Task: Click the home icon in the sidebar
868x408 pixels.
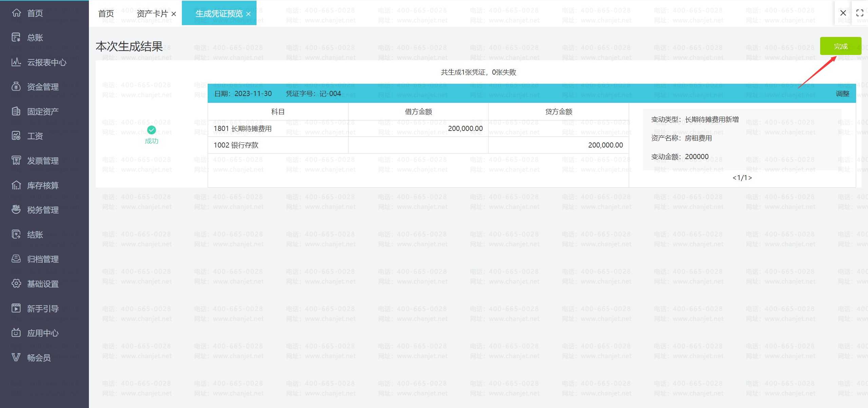Action: point(16,13)
